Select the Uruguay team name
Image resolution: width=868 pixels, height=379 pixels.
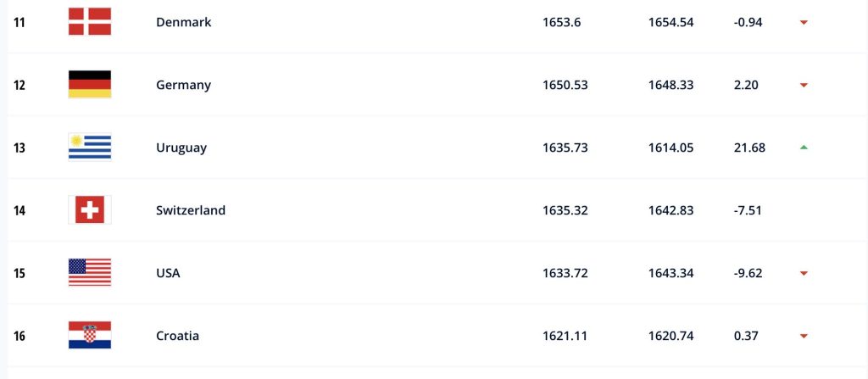[181, 148]
